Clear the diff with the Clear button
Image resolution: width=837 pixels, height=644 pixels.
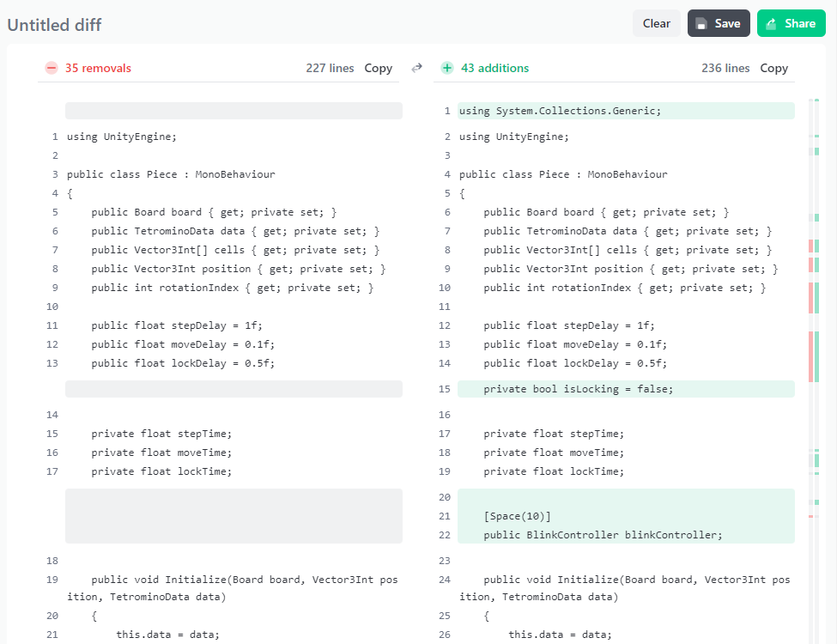point(656,24)
